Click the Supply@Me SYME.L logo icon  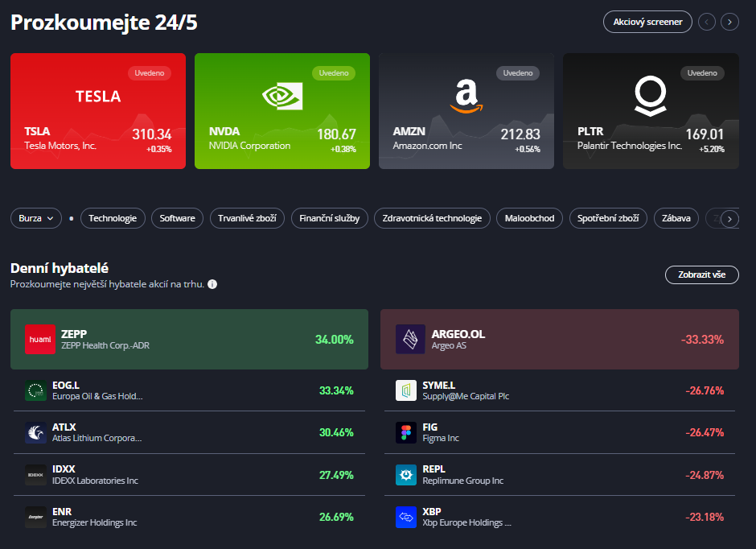pyautogui.click(x=406, y=390)
